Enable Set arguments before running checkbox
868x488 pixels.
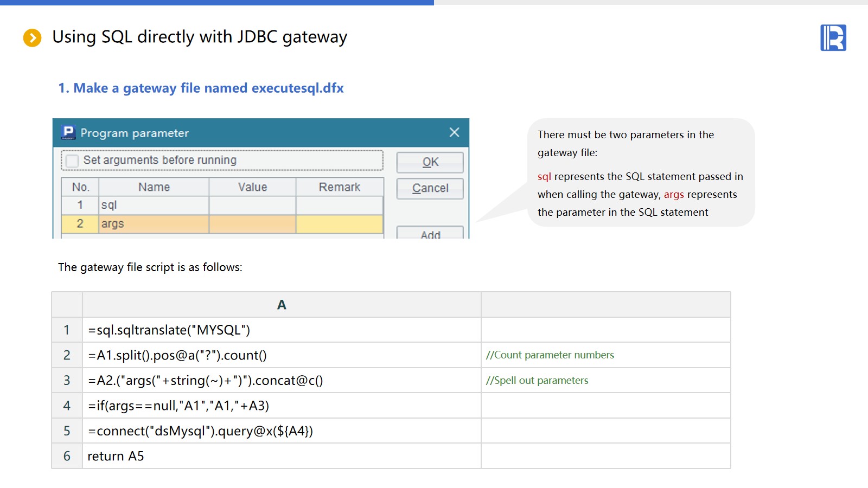point(72,161)
